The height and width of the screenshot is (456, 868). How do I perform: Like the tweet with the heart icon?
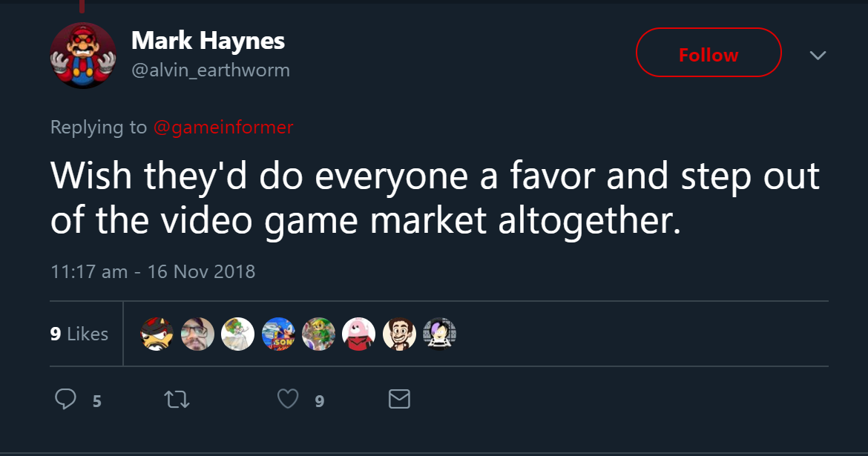(x=288, y=400)
